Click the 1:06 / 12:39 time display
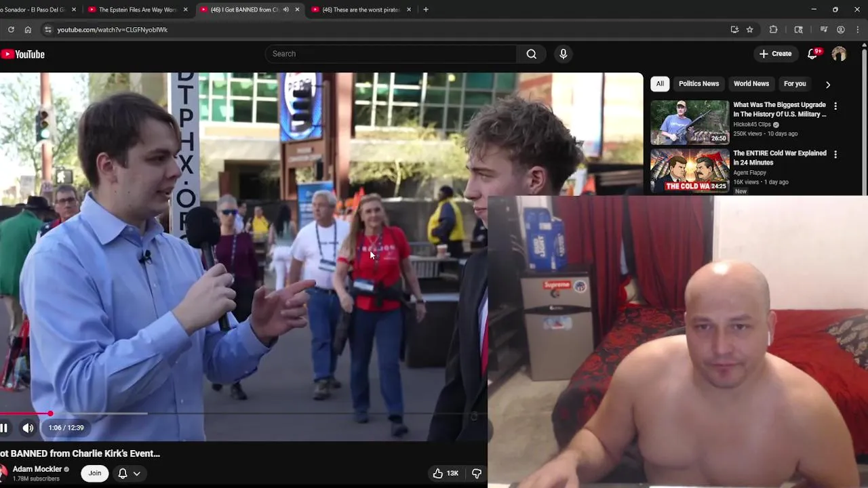Viewport: 868px width, 488px height. (x=66, y=428)
